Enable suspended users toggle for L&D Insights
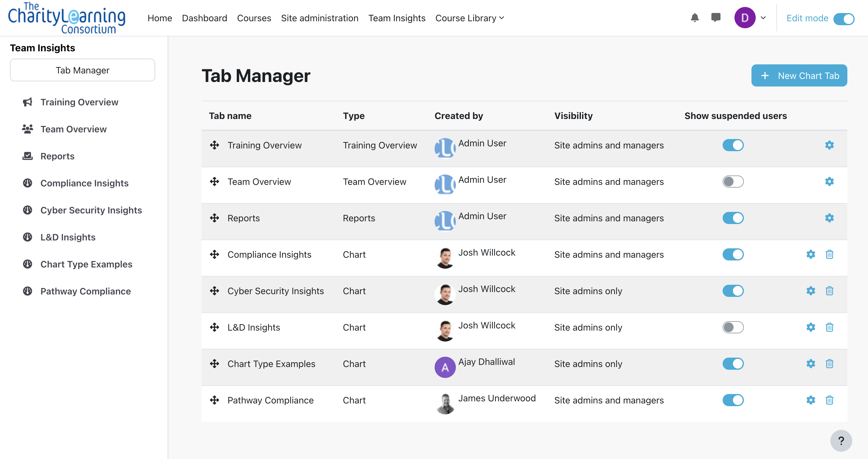 (733, 327)
